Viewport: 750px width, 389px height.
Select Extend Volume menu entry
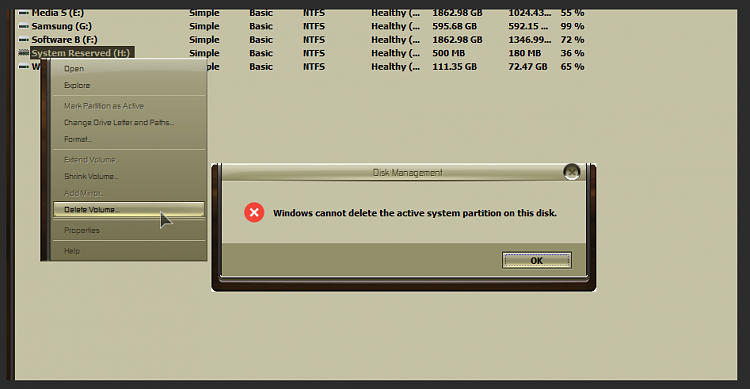92,160
